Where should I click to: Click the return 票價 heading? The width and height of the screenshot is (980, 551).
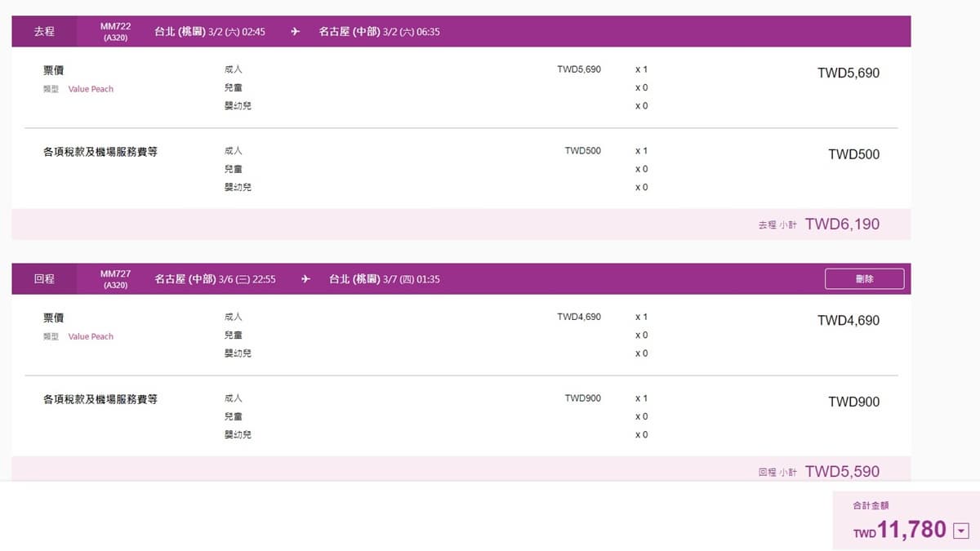[x=53, y=318]
